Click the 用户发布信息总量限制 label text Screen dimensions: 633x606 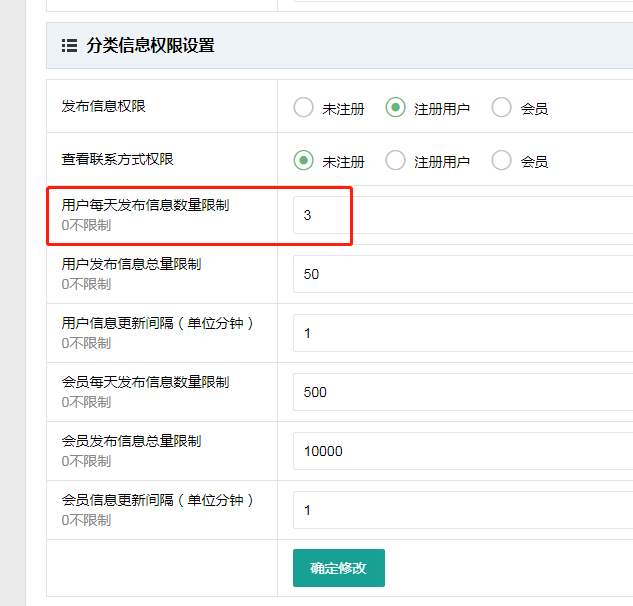pos(131,264)
